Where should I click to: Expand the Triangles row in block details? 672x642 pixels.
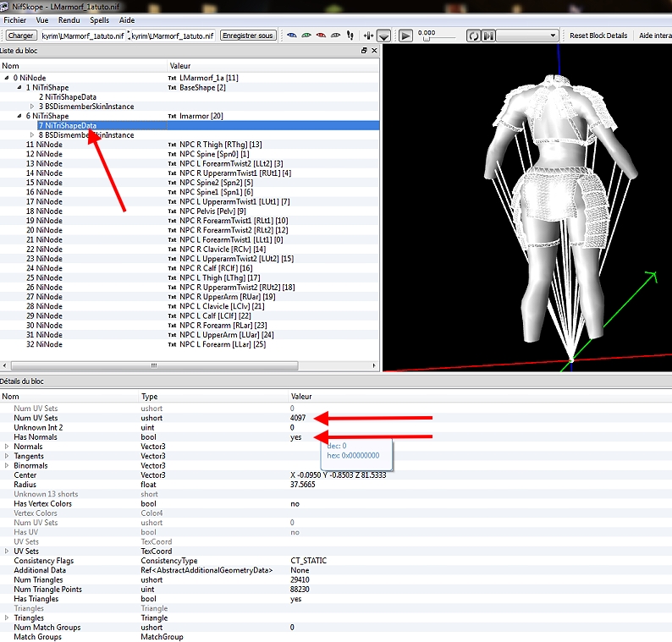point(7,617)
